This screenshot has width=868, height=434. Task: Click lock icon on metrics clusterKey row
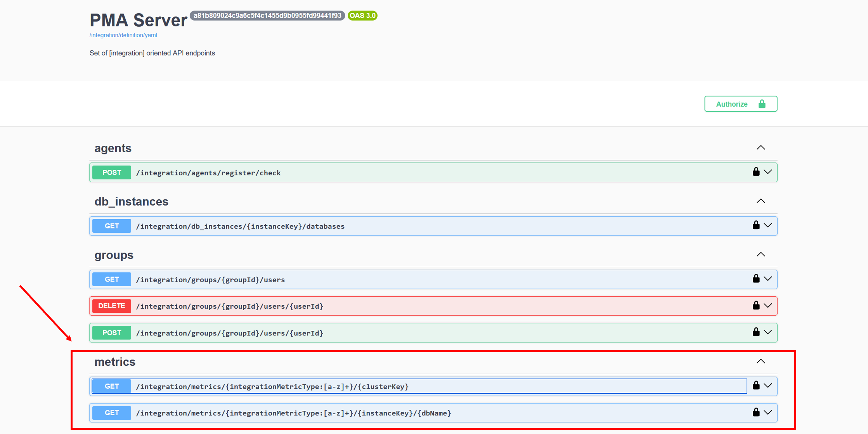click(x=756, y=386)
